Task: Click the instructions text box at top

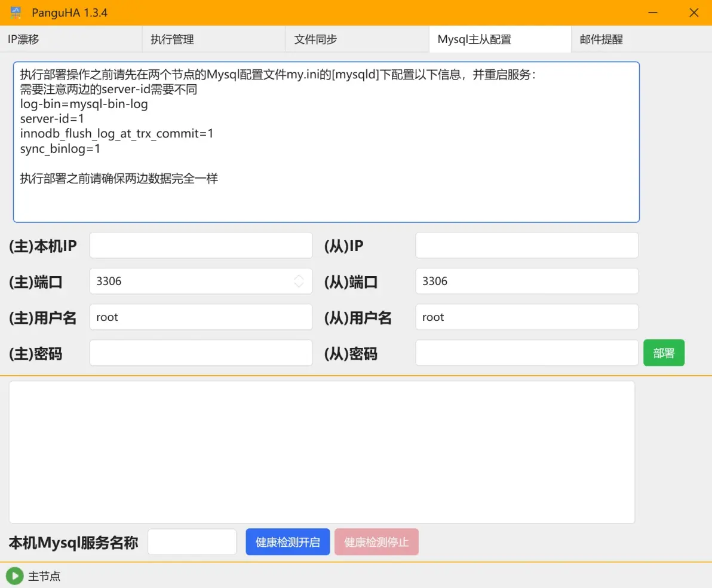Action: [x=327, y=142]
